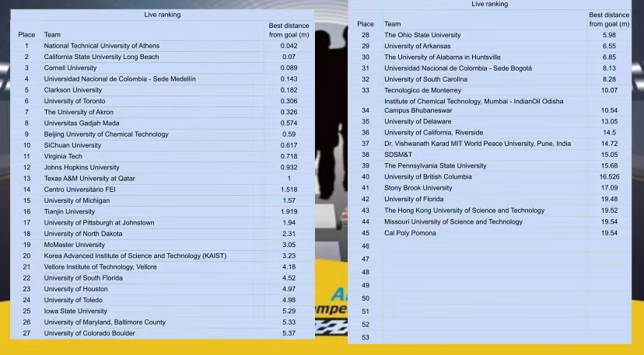The width and height of the screenshot is (644, 355).
Task: Click Texas A&M University at Qatar
Action: point(89,178)
